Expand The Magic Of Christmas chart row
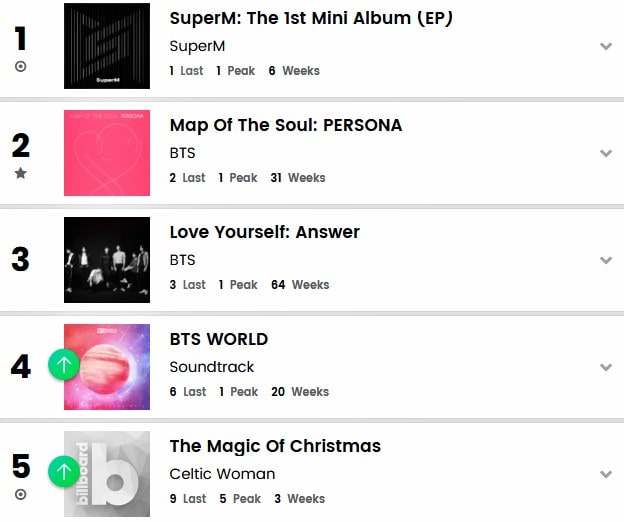The height and width of the screenshot is (522, 624). [x=605, y=474]
